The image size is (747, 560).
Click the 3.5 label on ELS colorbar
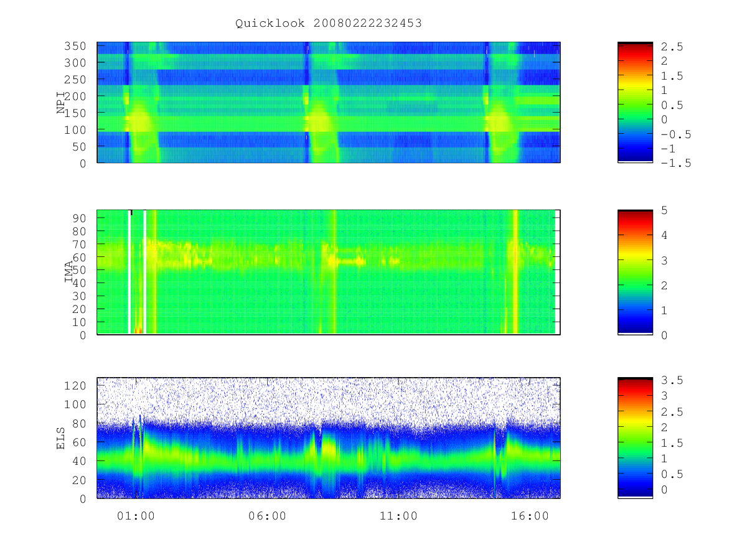click(672, 380)
